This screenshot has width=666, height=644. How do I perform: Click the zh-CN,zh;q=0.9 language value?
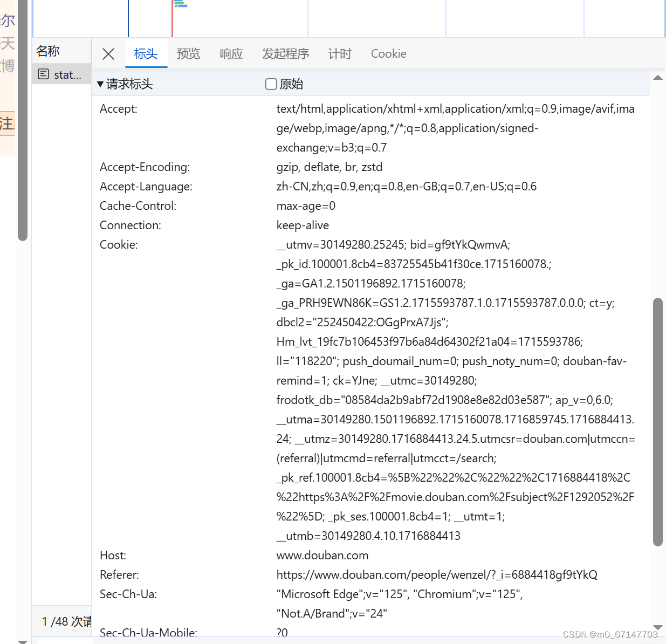click(x=407, y=187)
